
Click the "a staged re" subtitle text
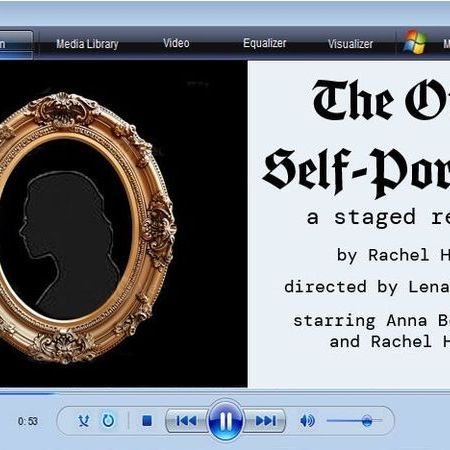click(x=378, y=218)
